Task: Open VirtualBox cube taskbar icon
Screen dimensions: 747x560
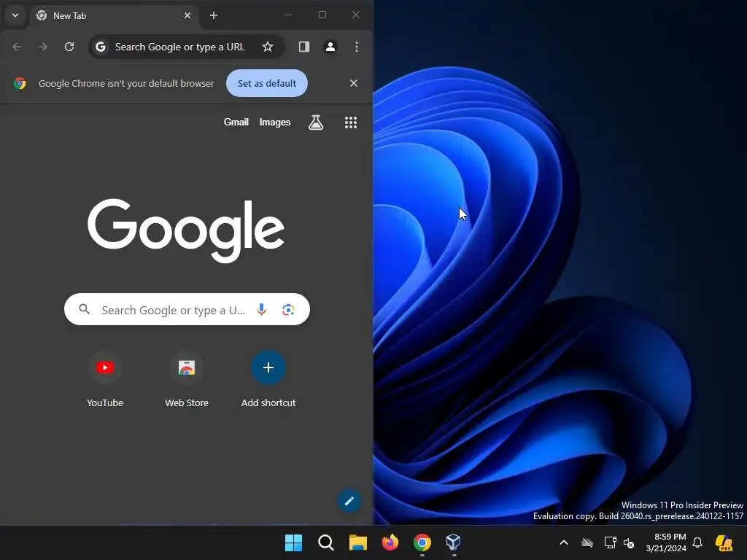Action: (x=454, y=542)
